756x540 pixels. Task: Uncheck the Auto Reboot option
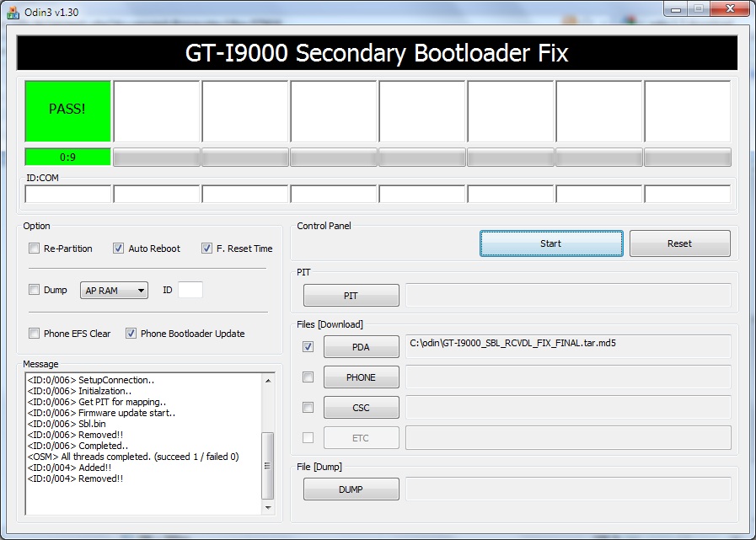pos(118,249)
